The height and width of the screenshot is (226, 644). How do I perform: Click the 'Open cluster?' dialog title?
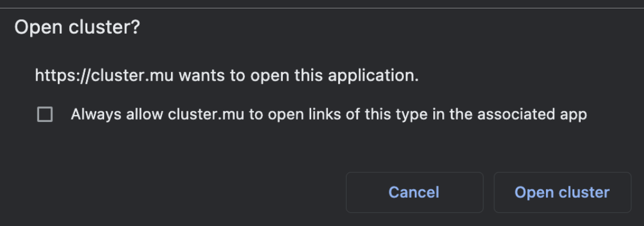[x=77, y=28]
